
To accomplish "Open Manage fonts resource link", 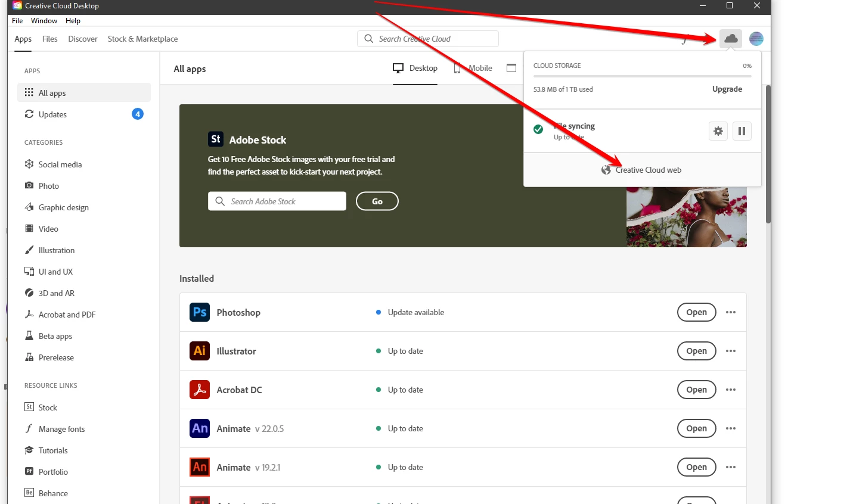I will [84, 429].
